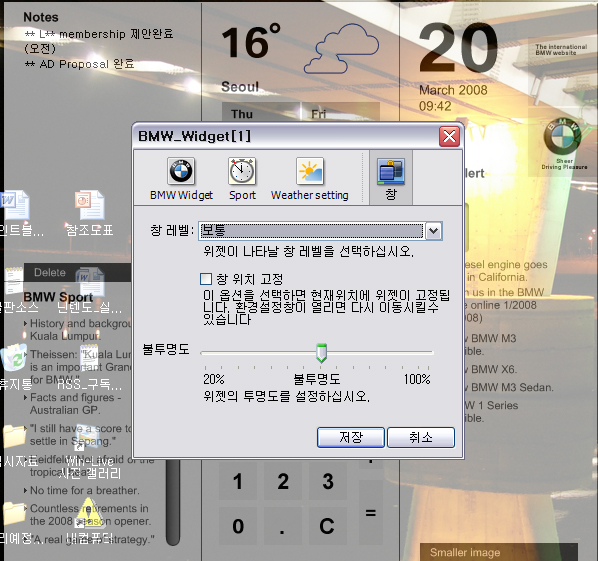Screen dimensions: 598x561
Task: Switch to the Sport settings tab
Action: click(x=242, y=178)
